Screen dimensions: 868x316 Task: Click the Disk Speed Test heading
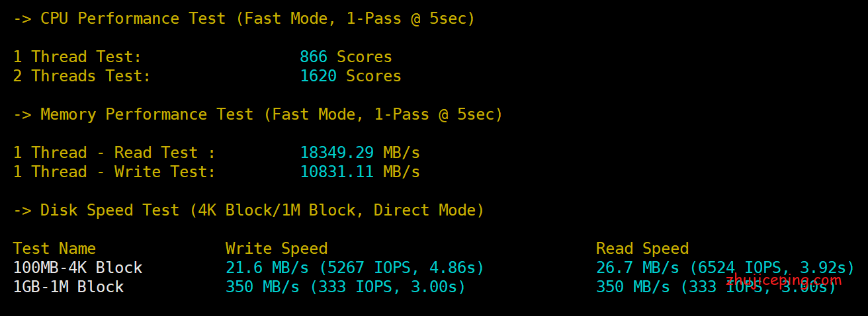(249, 210)
